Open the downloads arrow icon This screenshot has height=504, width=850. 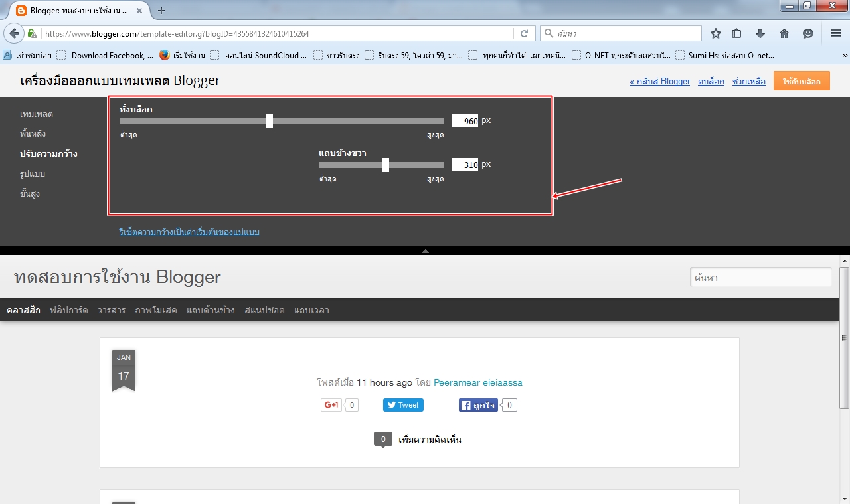coord(760,33)
